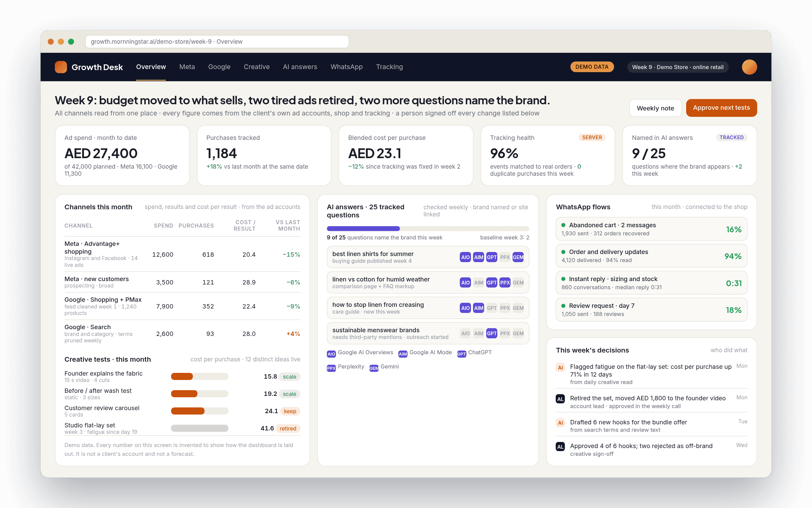Open the AI answers tab
This screenshot has width=812, height=508.
click(300, 67)
